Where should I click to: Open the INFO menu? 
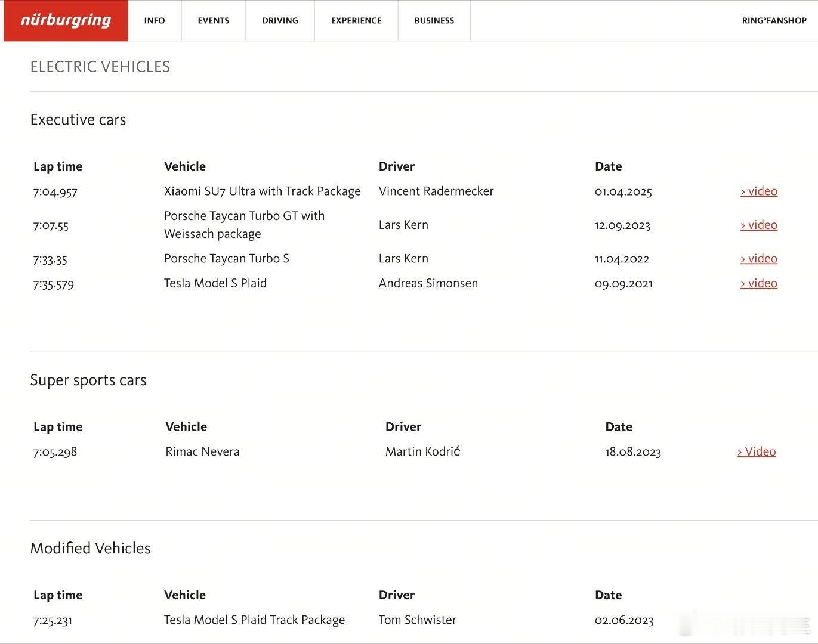tap(155, 20)
